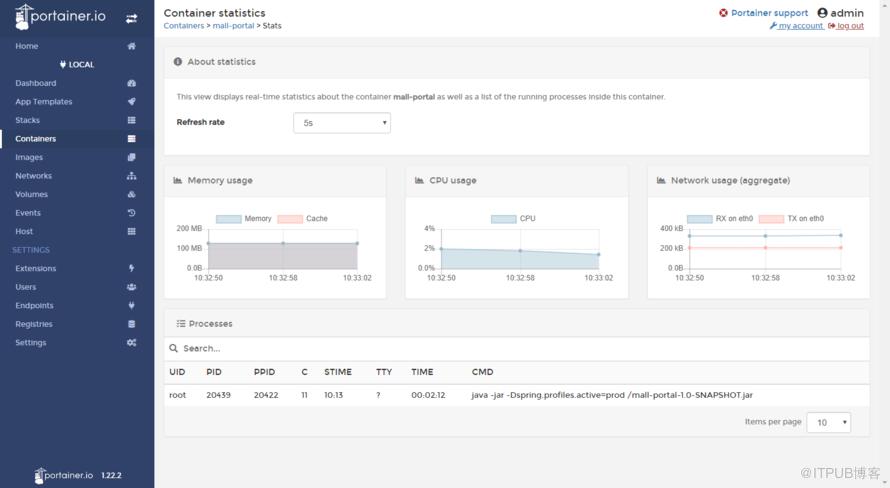Screen dimensions: 890x488
Task: Toggle sidebar with the swap arrows icon
Action: click(131, 19)
